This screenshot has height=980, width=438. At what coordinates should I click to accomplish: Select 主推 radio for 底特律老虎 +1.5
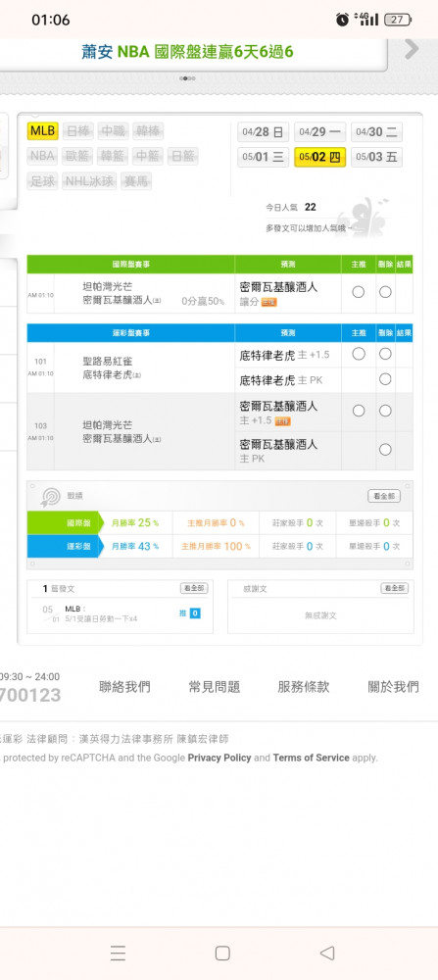pyautogui.click(x=358, y=354)
